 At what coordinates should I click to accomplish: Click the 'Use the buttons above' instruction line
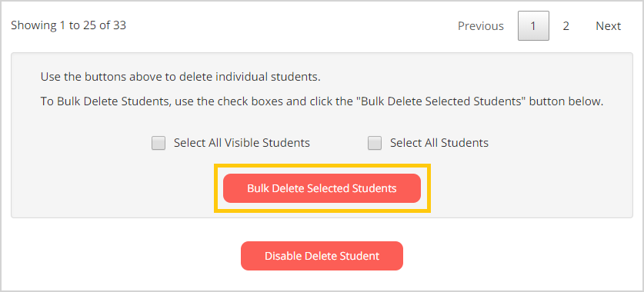pos(180,77)
